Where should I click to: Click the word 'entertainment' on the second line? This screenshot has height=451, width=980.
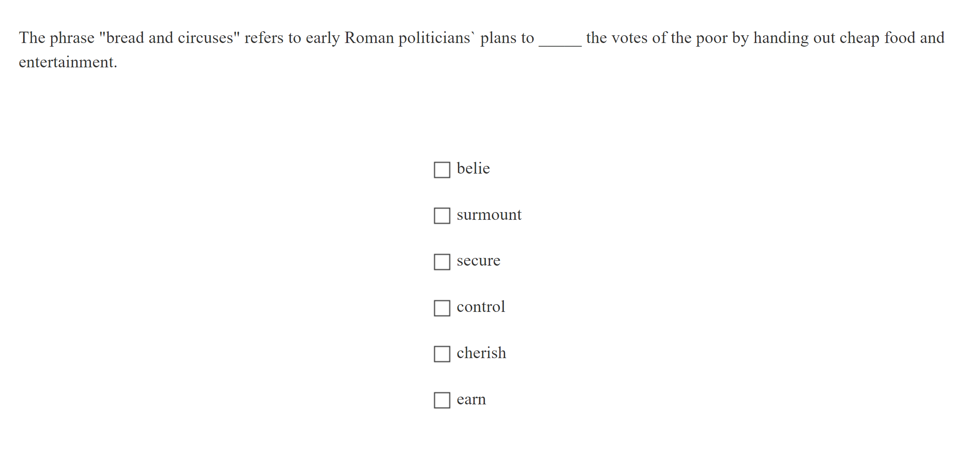(x=67, y=62)
